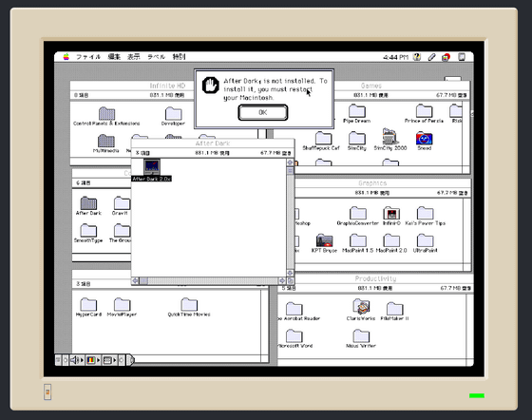The image size is (532, 420).
Task: Click OK in the After Dark alert
Action: coord(263,112)
